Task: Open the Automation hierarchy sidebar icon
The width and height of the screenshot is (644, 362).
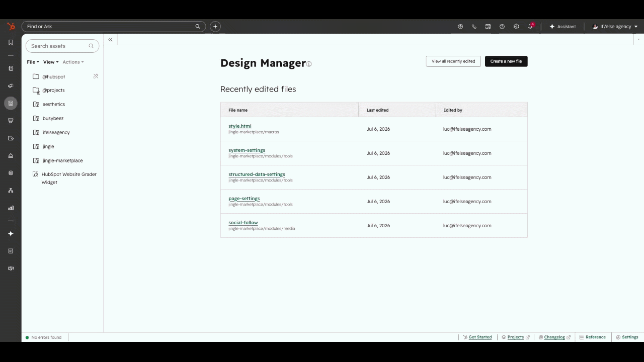Action: coord(11,191)
